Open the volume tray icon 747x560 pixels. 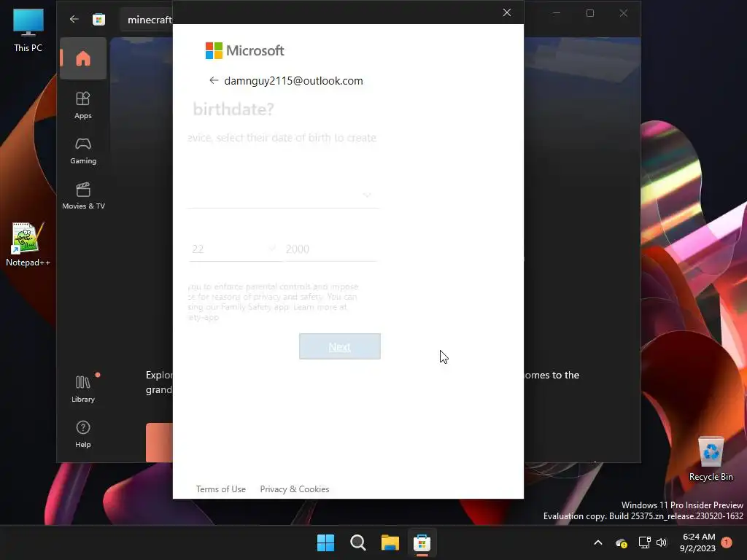tap(661, 542)
